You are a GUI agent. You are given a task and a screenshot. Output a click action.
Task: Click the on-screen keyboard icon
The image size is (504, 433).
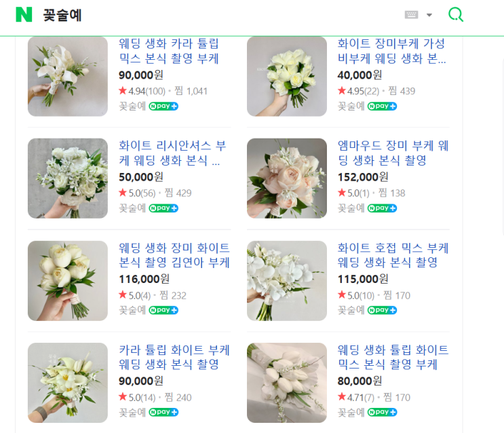click(x=411, y=15)
